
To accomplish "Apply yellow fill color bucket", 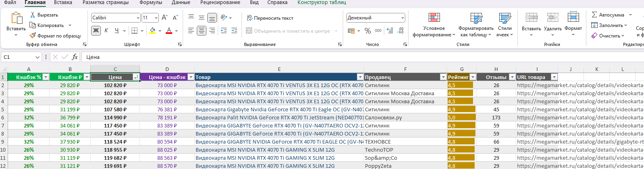I will click(152, 31).
